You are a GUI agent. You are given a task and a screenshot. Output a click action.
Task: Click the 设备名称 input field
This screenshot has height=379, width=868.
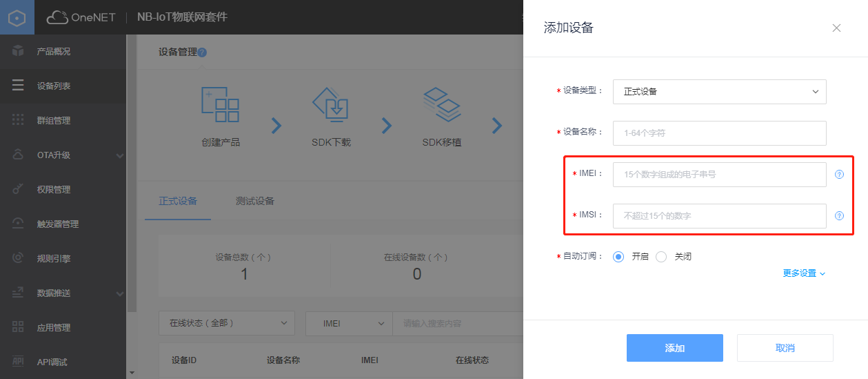click(x=719, y=133)
